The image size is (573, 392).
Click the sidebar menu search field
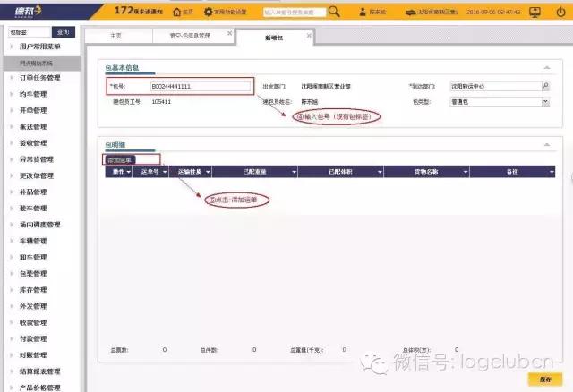[30, 32]
